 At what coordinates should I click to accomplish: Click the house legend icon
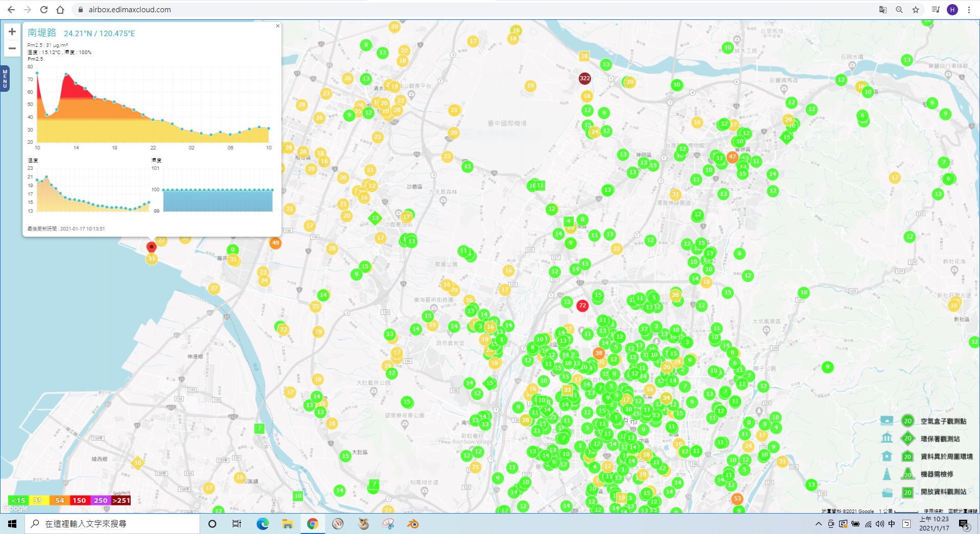click(887, 456)
